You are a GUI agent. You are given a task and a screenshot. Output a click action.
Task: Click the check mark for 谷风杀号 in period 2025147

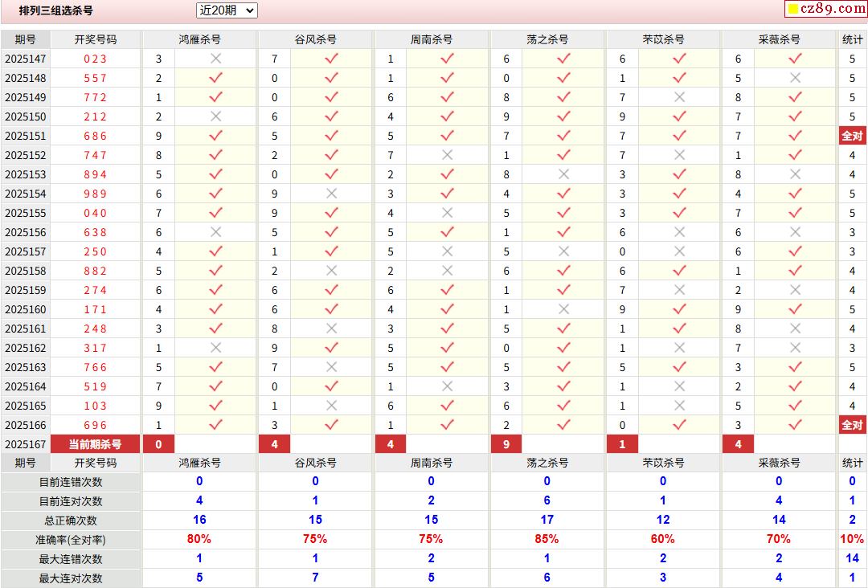[332, 59]
